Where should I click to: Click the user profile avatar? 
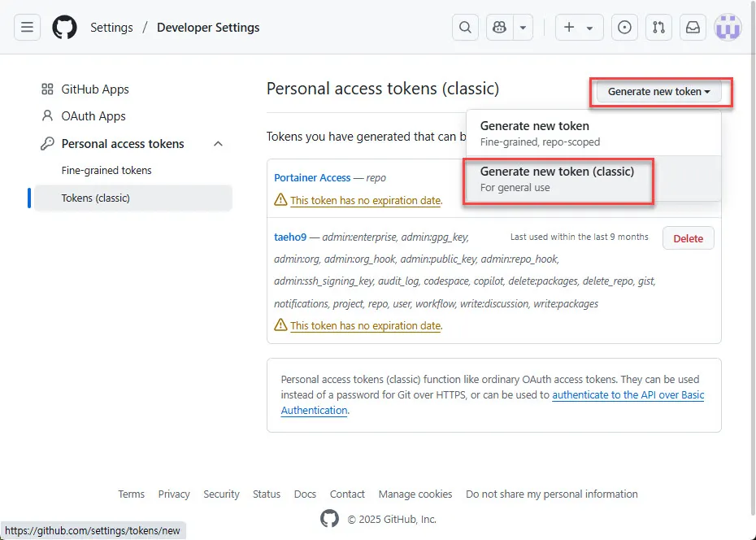point(728,28)
